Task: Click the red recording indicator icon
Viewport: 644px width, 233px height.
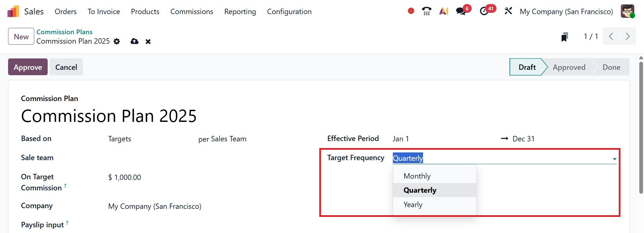Action: (x=411, y=11)
